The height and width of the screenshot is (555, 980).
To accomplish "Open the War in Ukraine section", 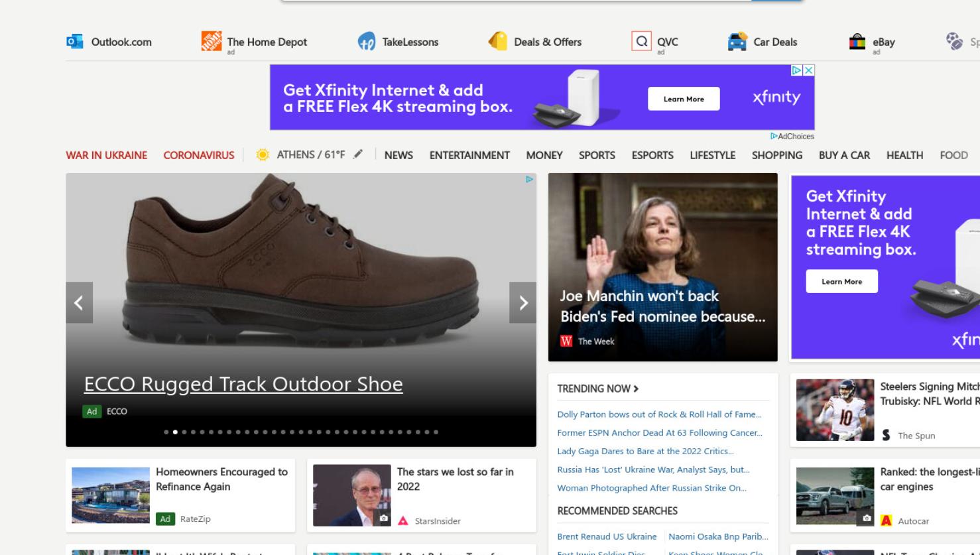I will pos(107,155).
